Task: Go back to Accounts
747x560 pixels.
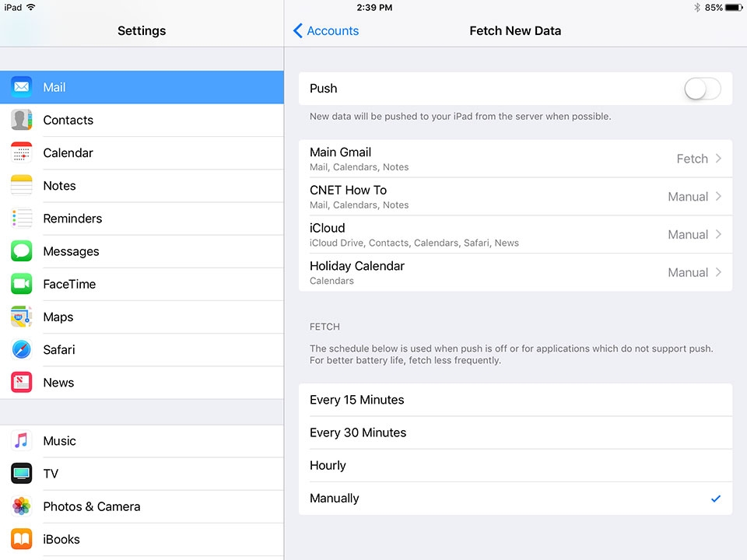Action: click(326, 31)
